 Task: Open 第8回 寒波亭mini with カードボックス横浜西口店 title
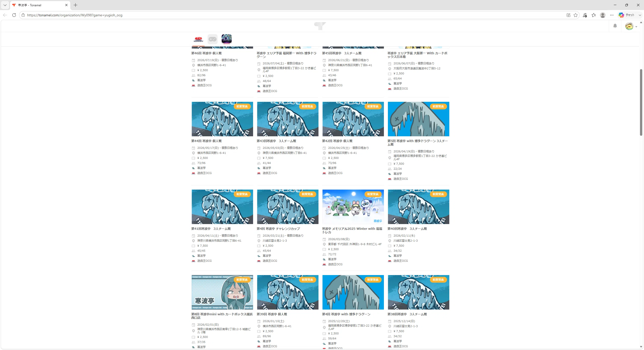[222, 316]
